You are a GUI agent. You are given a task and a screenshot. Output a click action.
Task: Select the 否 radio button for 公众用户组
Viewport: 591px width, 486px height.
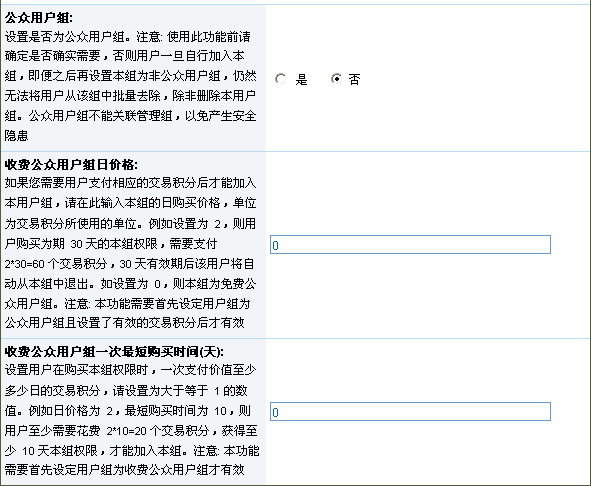click(x=336, y=78)
